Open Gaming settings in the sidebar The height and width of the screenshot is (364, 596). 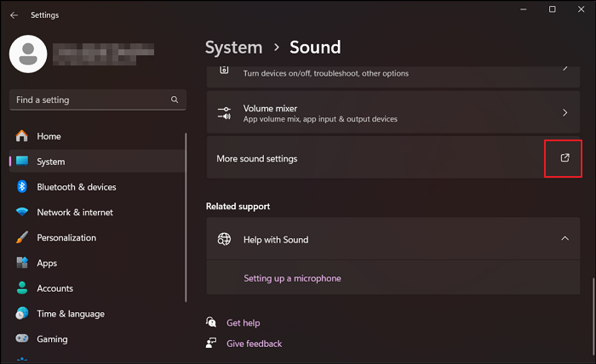click(x=52, y=339)
